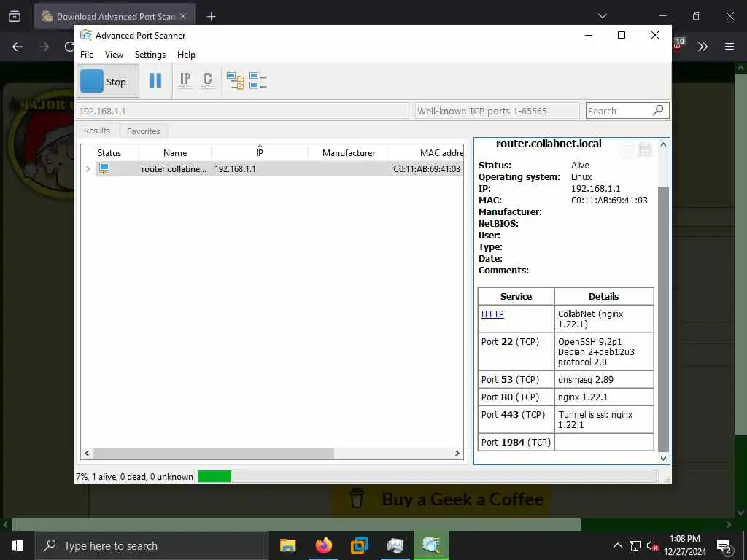The height and width of the screenshot is (560, 747).
Task: Open the Advanced Port Scanner taskbar icon
Action: point(430,545)
